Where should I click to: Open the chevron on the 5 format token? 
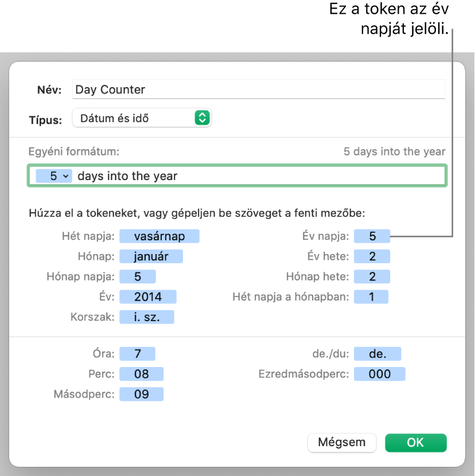[x=65, y=176]
